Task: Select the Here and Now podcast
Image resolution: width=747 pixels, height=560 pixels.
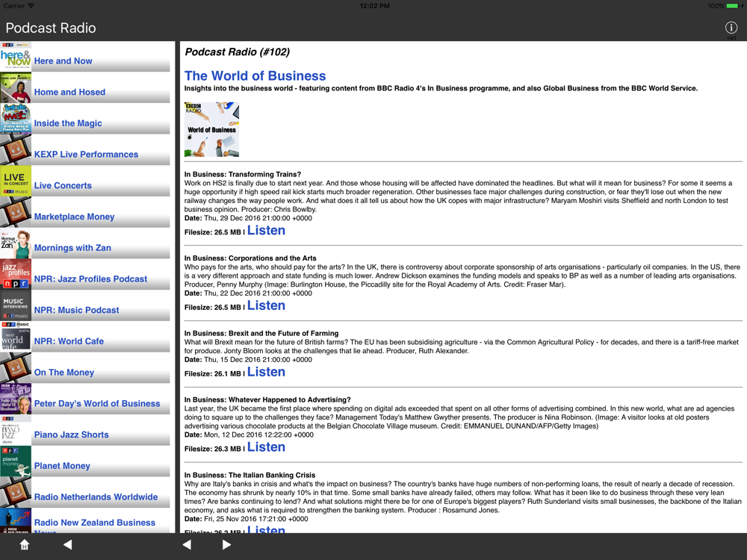Action: point(63,61)
